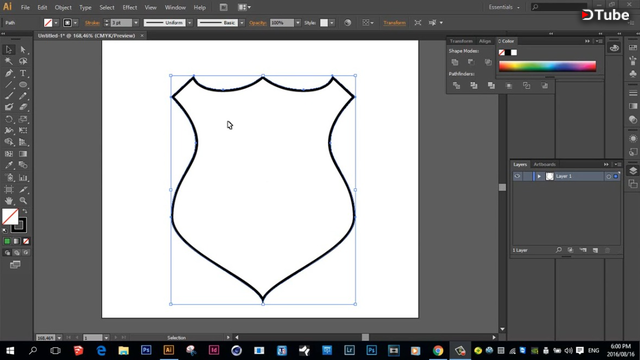Set paint mode to Color

click(7, 241)
